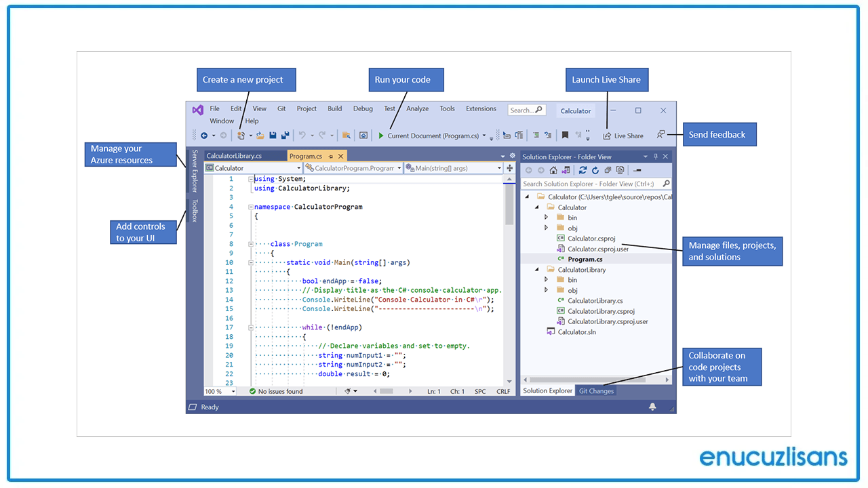Toggle auto-hide pin on Solution Explorer panel
This screenshot has height=488, width=868.
pyautogui.click(x=656, y=157)
